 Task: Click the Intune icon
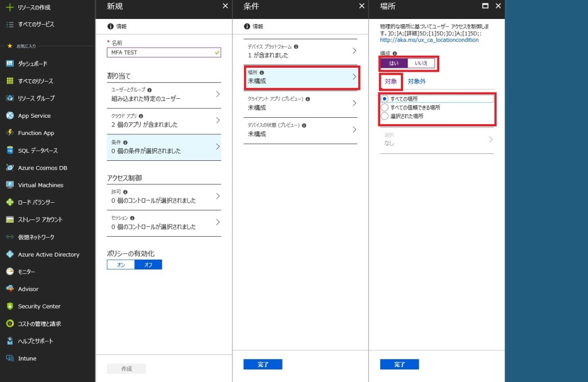(x=10, y=358)
